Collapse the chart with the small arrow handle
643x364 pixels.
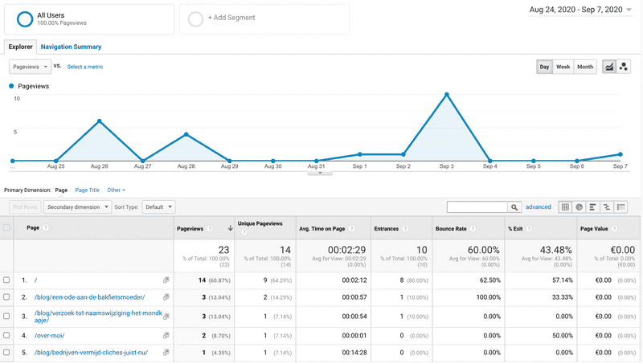click(x=320, y=173)
